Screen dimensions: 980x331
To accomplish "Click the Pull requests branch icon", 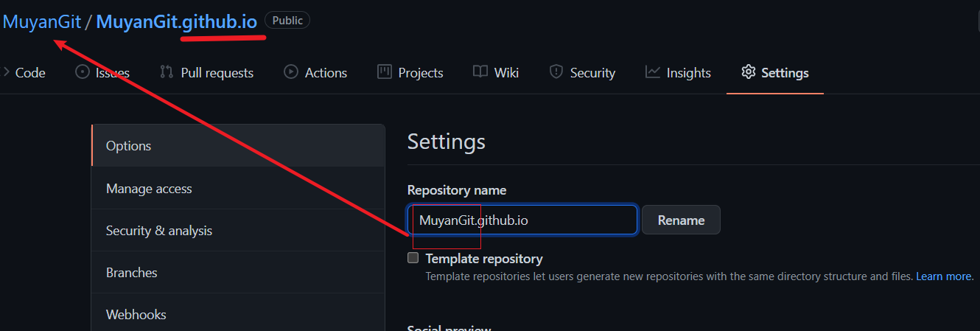I will coord(167,72).
